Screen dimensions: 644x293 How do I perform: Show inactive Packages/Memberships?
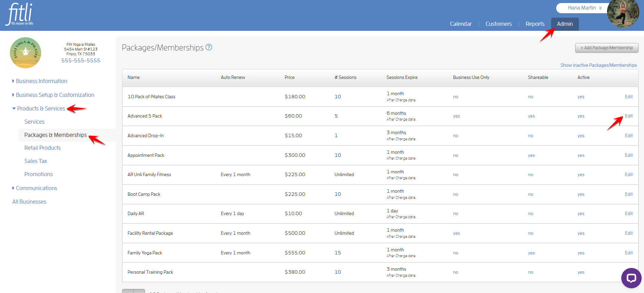pyautogui.click(x=599, y=65)
